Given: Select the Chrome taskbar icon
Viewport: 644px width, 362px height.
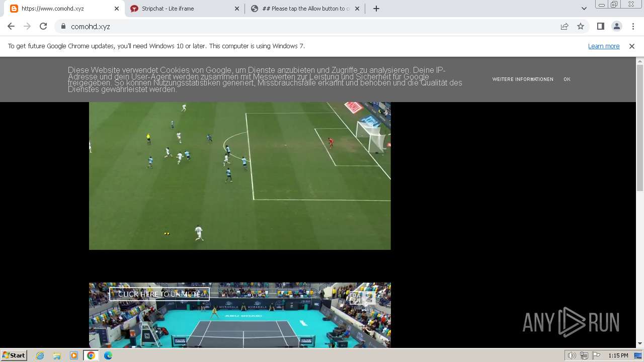Looking at the screenshot, I should [x=91, y=355].
